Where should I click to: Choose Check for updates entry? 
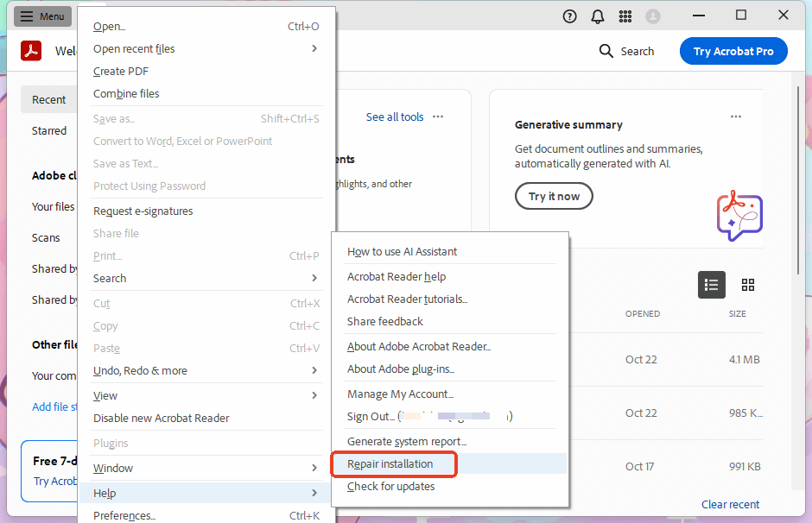[449, 486]
